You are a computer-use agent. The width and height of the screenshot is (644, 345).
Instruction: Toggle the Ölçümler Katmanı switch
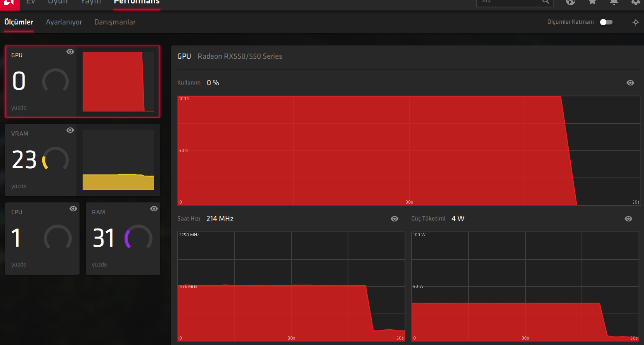pos(606,22)
